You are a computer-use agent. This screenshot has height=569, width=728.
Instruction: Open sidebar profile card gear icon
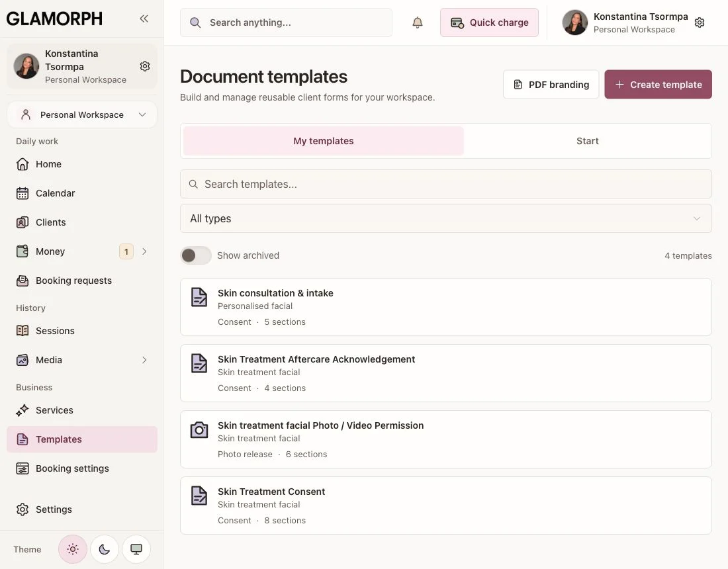145,66
